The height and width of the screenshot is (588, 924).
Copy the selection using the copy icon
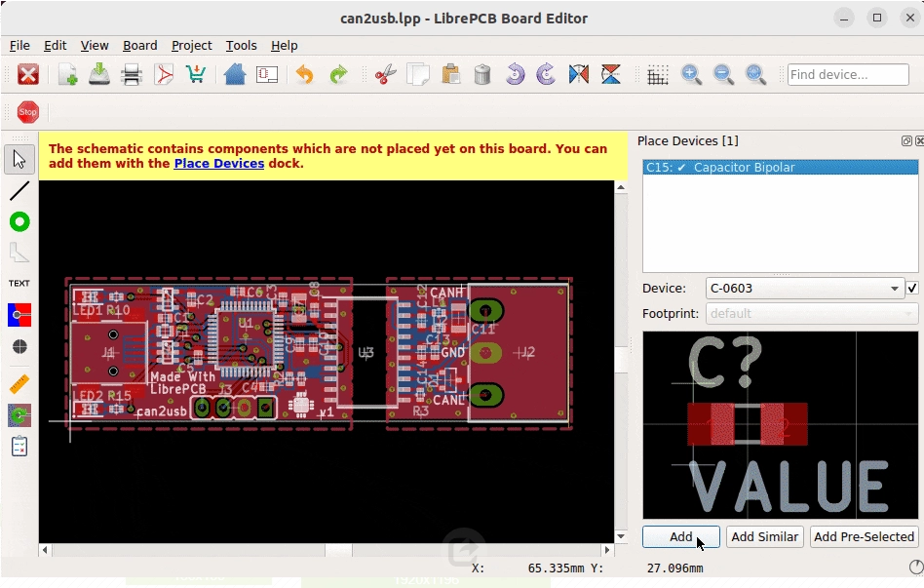(418, 75)
